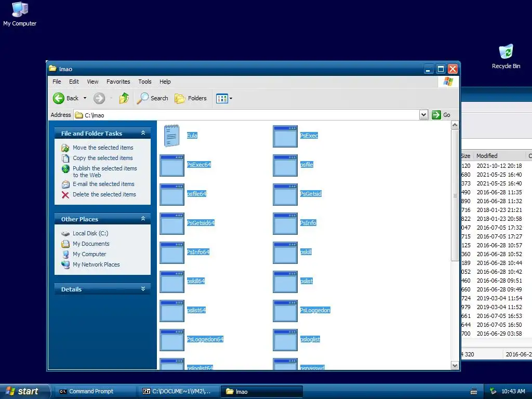Click the lmao taskbar button
532x399 pixels.
coord(261,392)
